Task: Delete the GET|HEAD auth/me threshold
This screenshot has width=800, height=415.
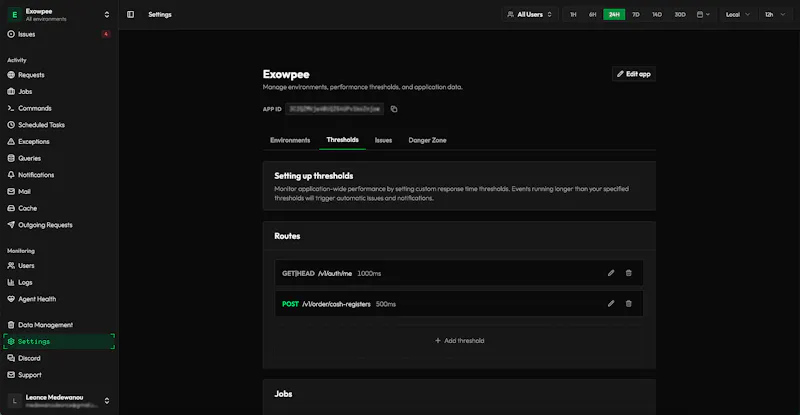Action: point(629,273)
